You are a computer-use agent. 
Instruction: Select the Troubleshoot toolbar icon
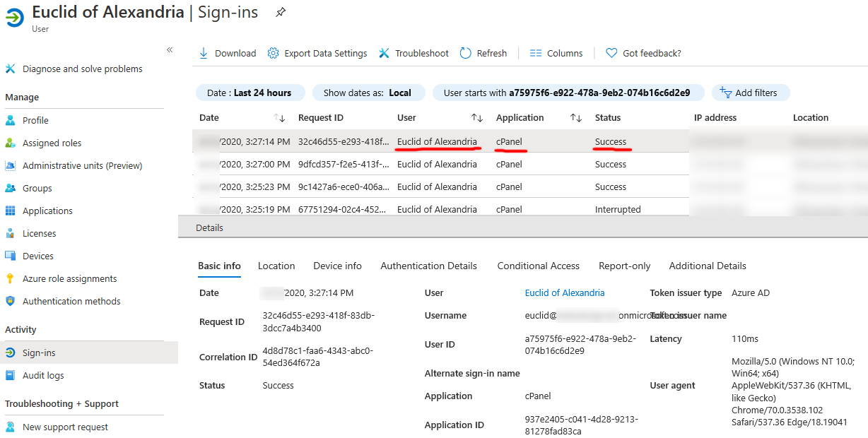coord(384,52)
